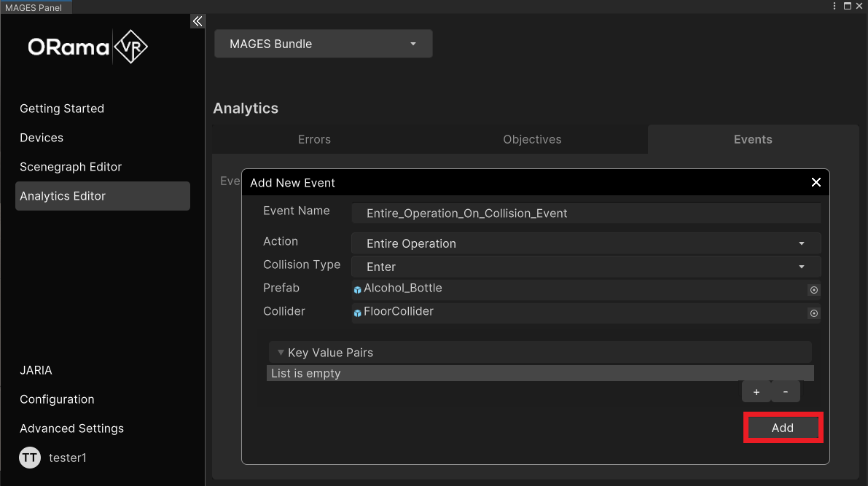Open the MAGES Bundle dropdown

click(x=323, y=43)
